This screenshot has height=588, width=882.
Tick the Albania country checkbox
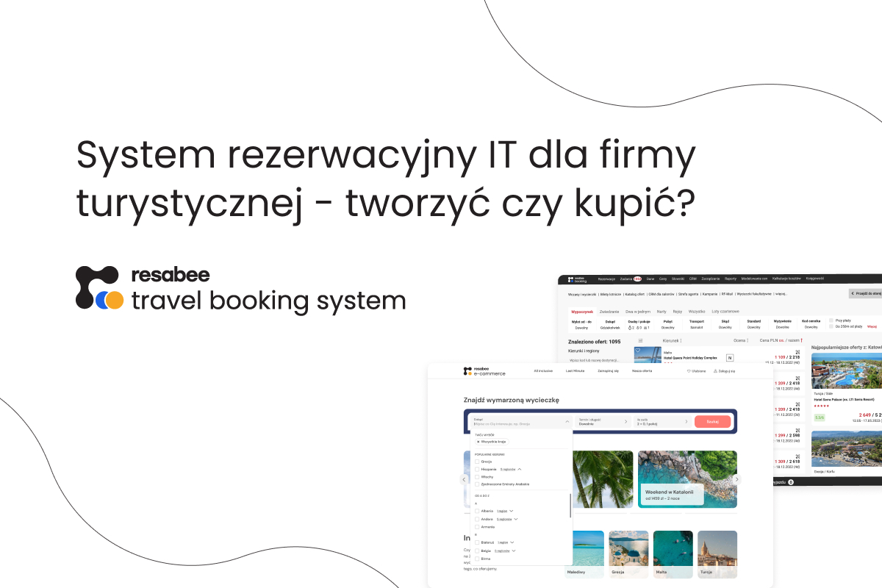point(477,511)
